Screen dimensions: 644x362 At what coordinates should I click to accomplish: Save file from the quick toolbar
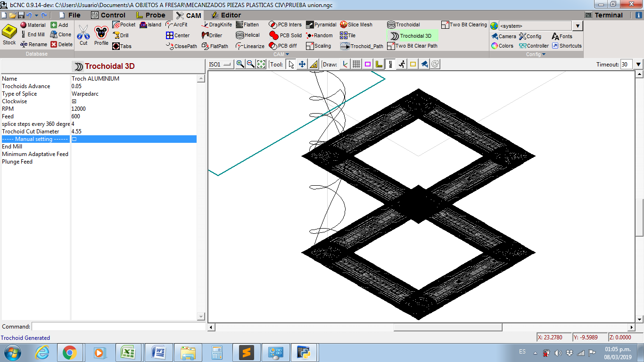pos(21,15)
